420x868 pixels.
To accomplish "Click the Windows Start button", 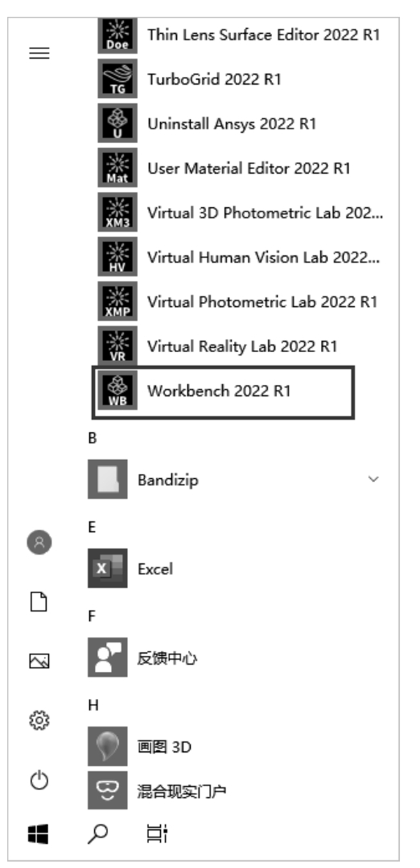I will [38, 834].
